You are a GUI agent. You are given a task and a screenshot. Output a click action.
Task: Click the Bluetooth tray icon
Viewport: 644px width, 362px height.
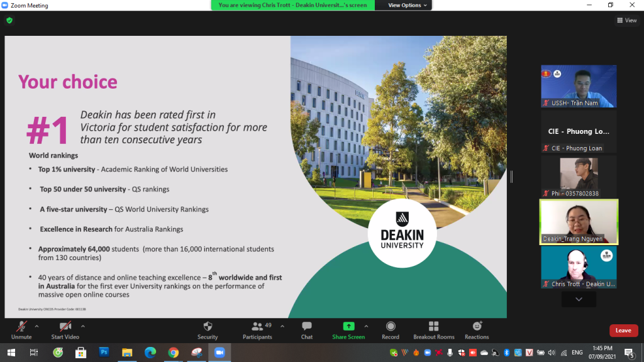(x=507, y=353)
